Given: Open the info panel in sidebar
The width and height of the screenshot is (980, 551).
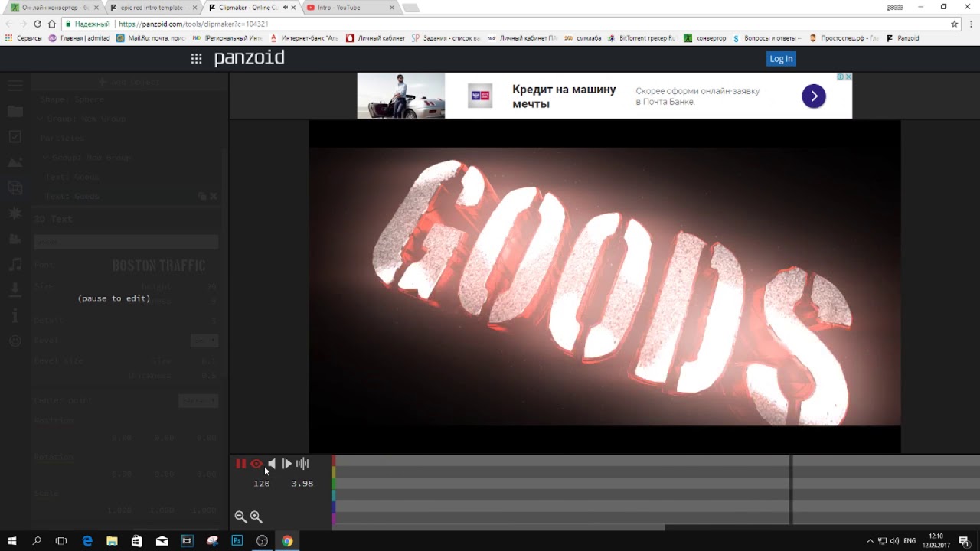Looking at the screenshot, I should point(15,315).
